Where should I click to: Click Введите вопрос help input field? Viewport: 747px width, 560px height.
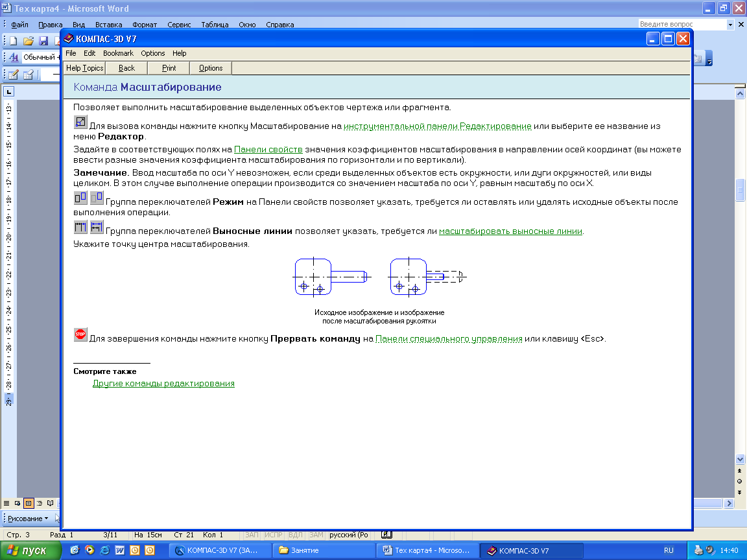682,24
